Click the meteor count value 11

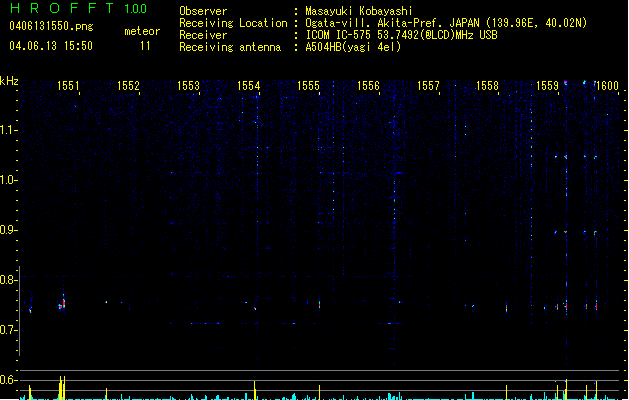tap(145, 46)
